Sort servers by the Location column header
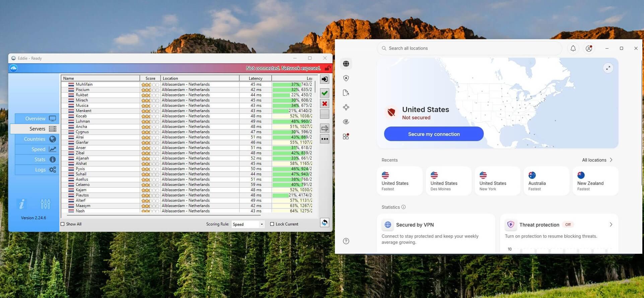Image resolution: width=644 pixels, height=298 pixels. [200, 78]
